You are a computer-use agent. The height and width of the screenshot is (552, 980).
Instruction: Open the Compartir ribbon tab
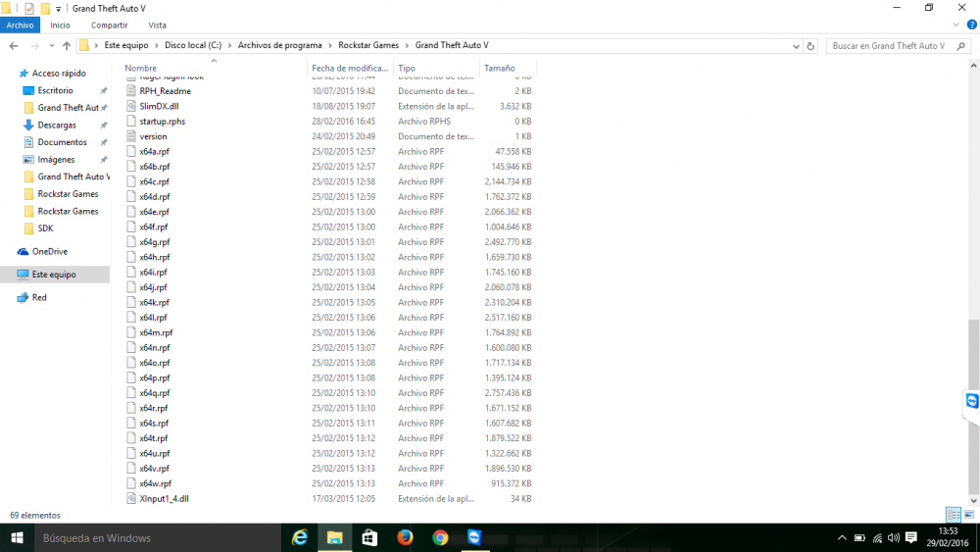pyautogui.click(x=110, y=25)
